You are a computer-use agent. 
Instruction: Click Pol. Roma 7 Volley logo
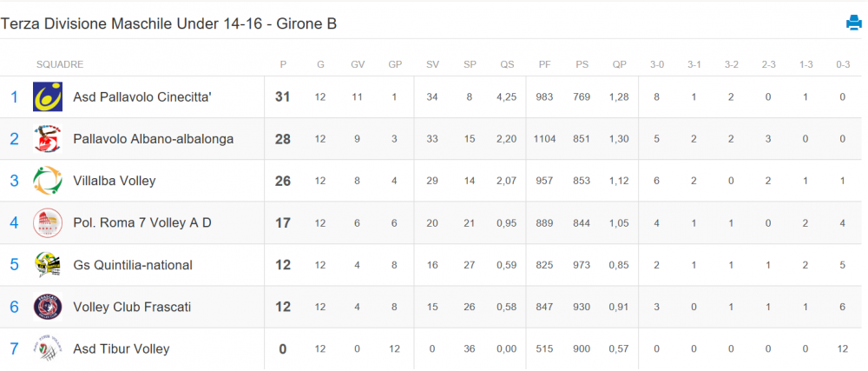click(x=48, y=223)
